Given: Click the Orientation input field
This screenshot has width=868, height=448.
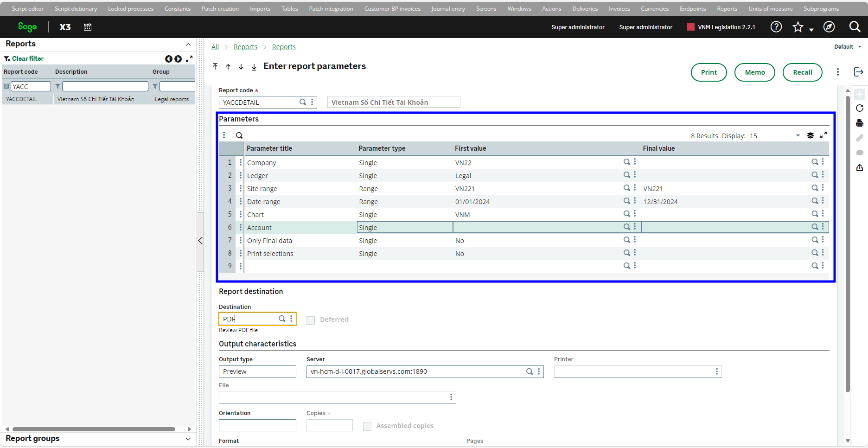Looking at the screenshot, I should tap(257, 425).
